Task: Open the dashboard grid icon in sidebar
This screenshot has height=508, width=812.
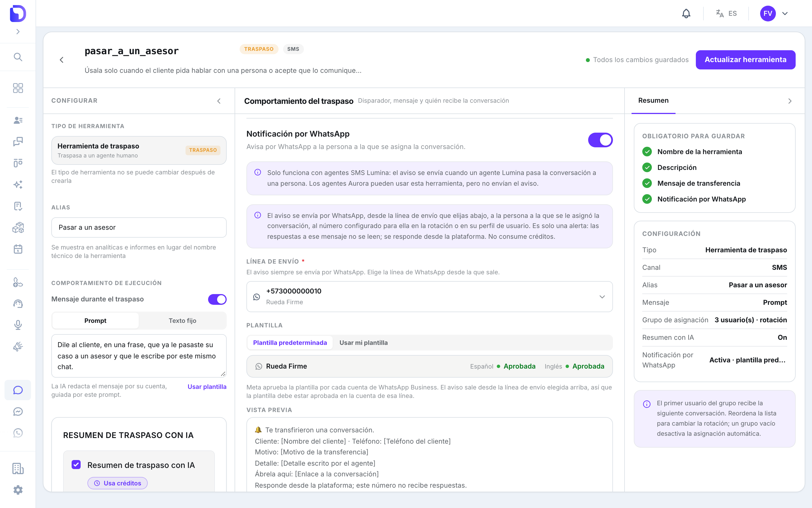Action: (x=18, y=88)
